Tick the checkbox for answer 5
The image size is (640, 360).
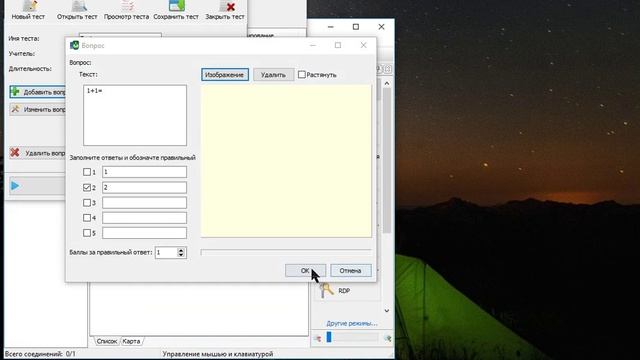[87, 233]
